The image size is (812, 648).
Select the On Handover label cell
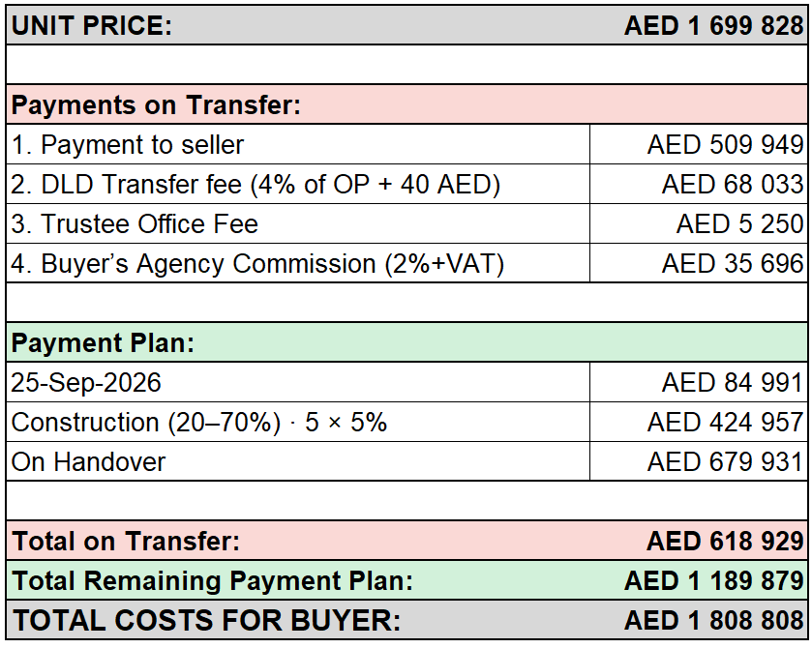(298, 461)
